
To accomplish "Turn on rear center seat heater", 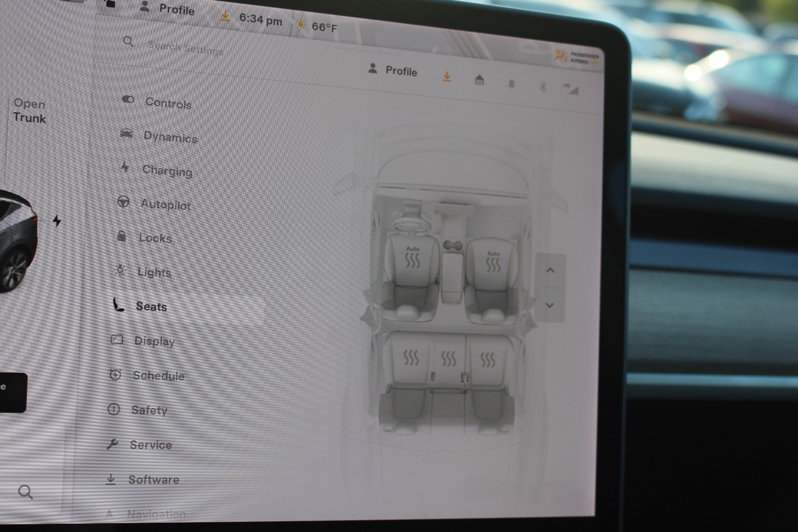I will [448, 359].
